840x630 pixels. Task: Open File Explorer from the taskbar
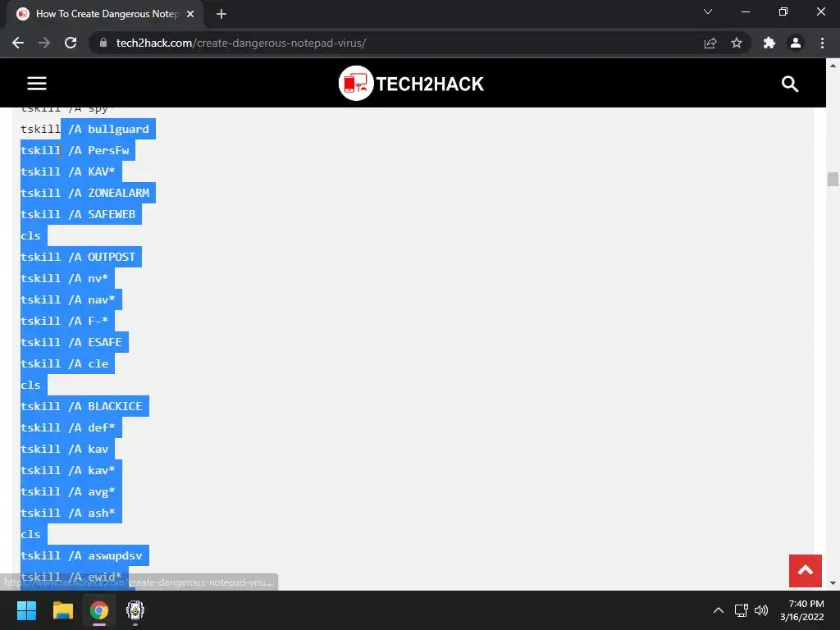pos(62,610)
